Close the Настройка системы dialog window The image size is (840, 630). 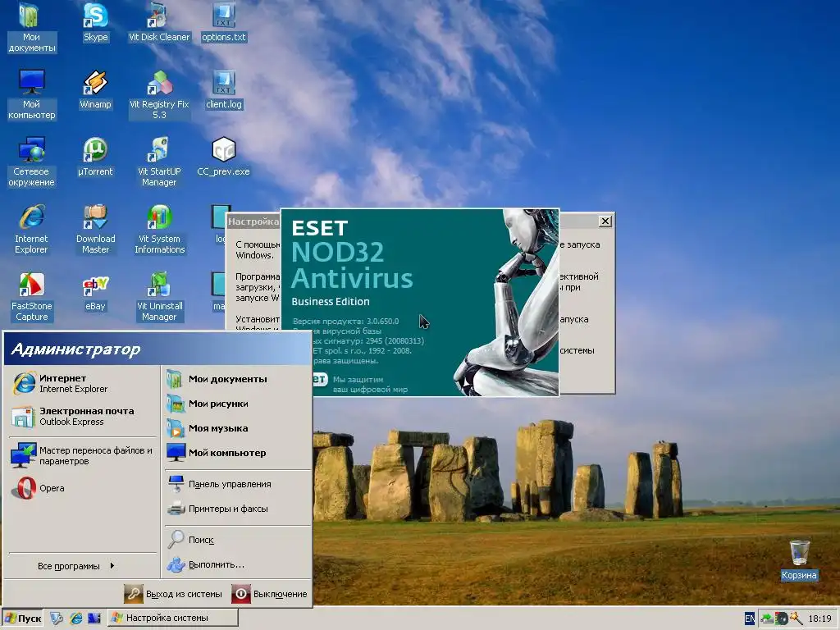pyautogui.click(x=605, y=221)
